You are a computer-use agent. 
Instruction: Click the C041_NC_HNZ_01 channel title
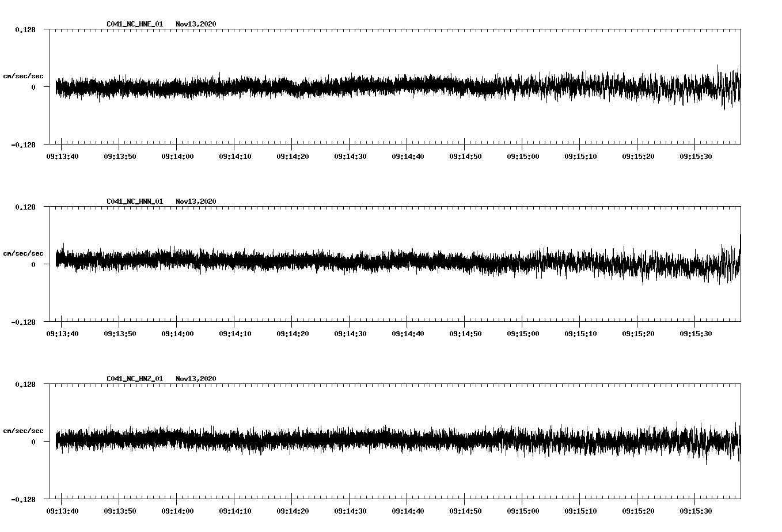[134, 378]
